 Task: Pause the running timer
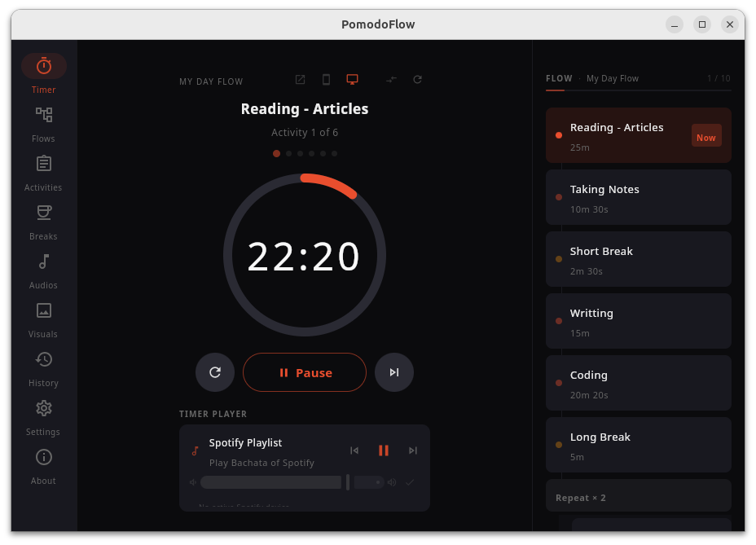coord(305,372)
